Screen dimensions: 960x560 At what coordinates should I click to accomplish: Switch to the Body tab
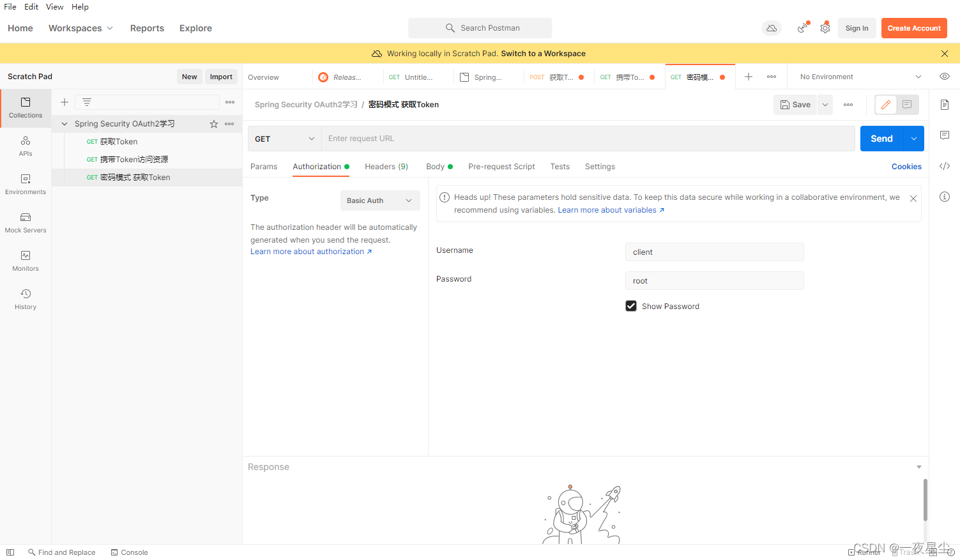[439, 167]
